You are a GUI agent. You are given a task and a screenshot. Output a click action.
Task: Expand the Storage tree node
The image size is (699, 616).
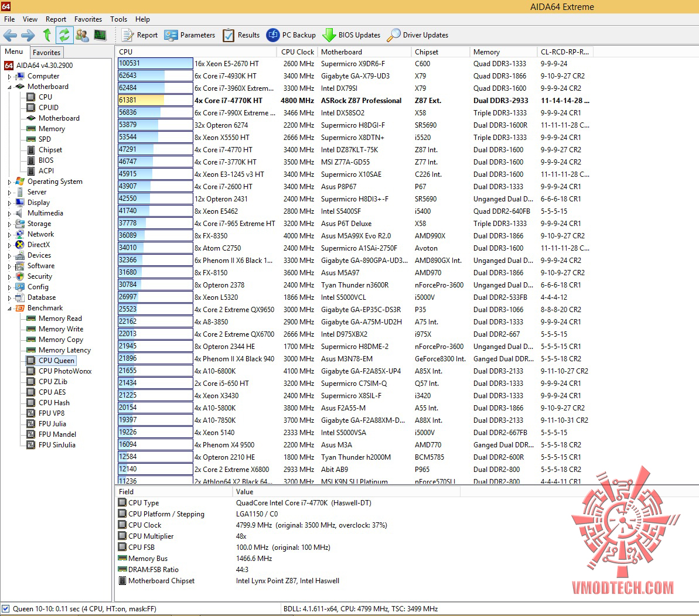click(9, 224)
